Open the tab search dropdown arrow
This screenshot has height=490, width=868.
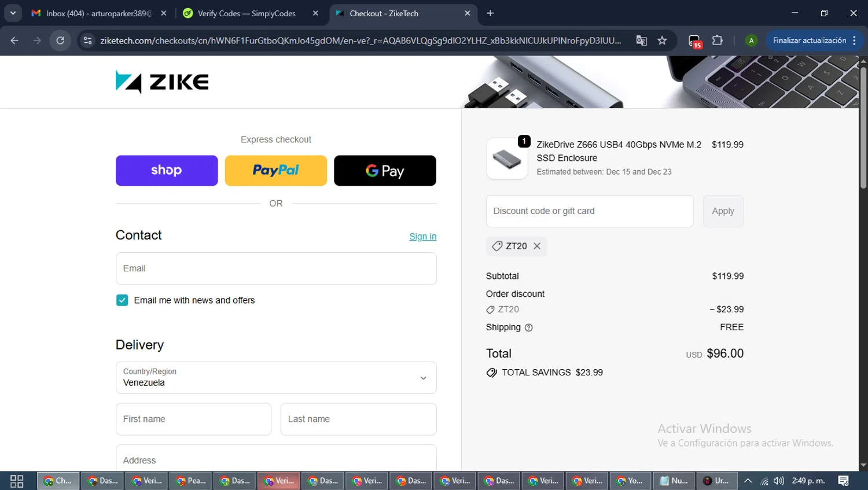click(13, 13)
